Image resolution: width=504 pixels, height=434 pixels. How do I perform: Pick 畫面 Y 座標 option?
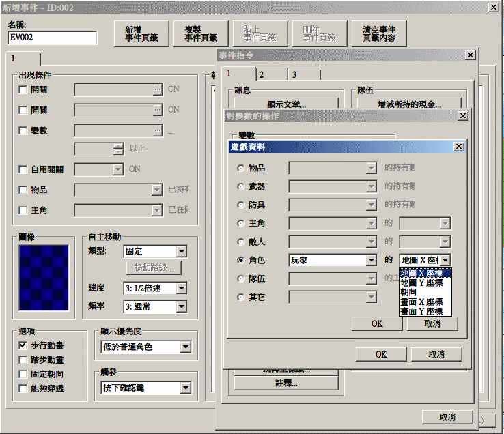[x=425, y=311]
